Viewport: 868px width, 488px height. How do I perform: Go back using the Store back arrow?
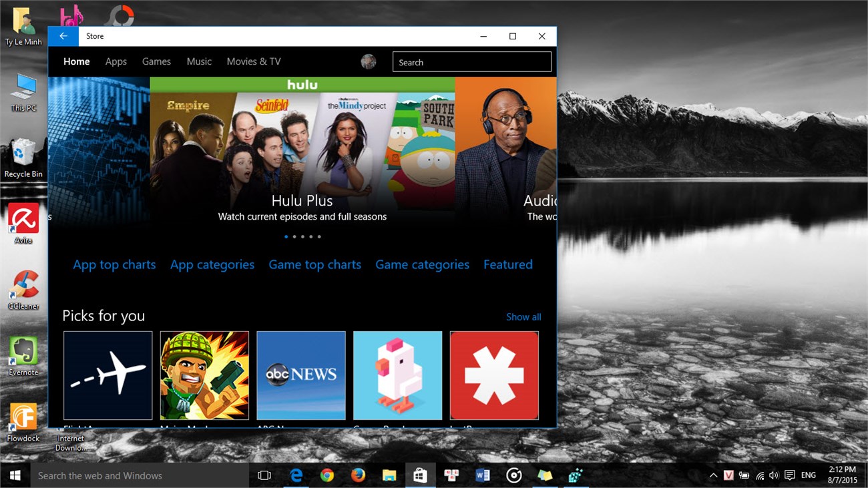[63, 36]
